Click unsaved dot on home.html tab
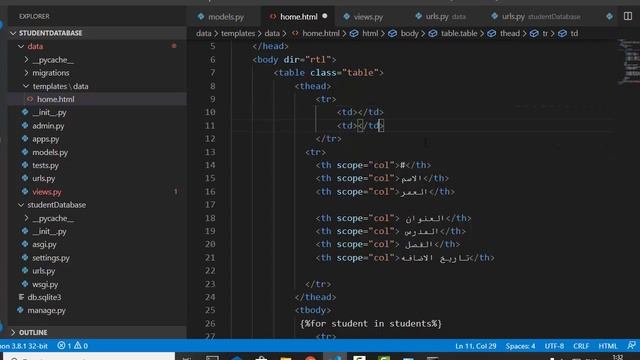The image size is (640, 360). tap(325, 16)
